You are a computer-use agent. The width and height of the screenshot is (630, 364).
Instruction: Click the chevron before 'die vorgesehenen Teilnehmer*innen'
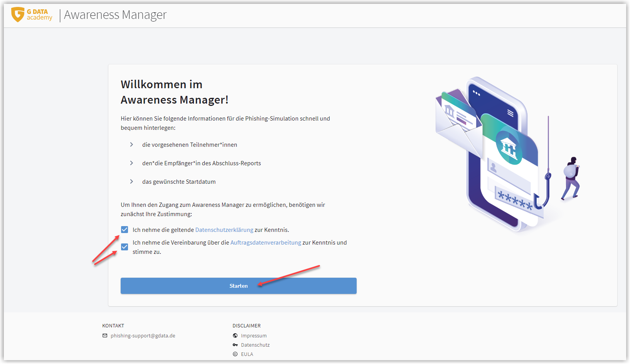point(131,144)
